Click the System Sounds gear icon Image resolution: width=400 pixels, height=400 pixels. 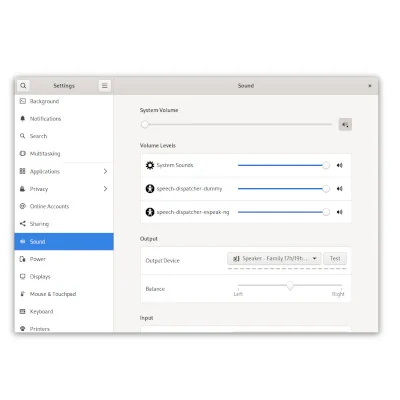(x=150, y=165)
